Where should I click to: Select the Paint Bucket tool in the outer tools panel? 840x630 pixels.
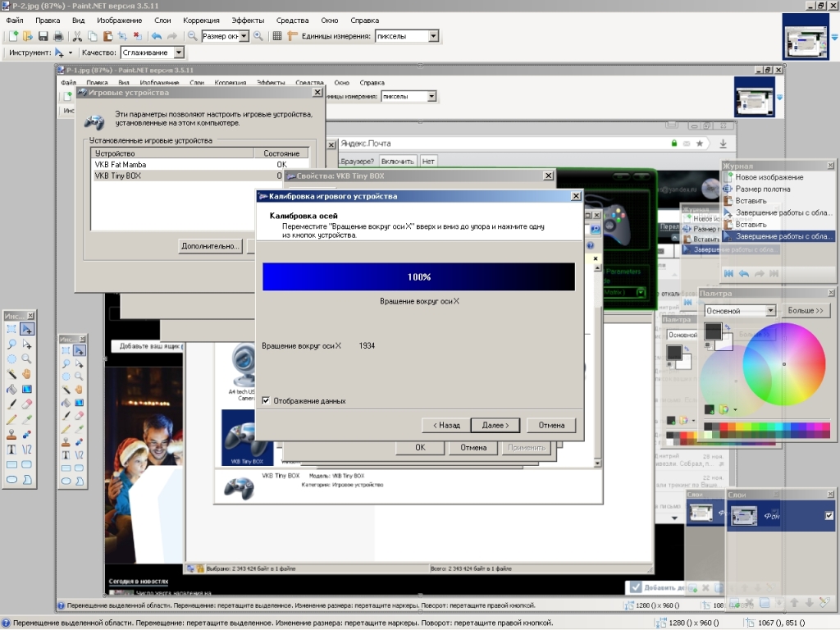[11, 388]
